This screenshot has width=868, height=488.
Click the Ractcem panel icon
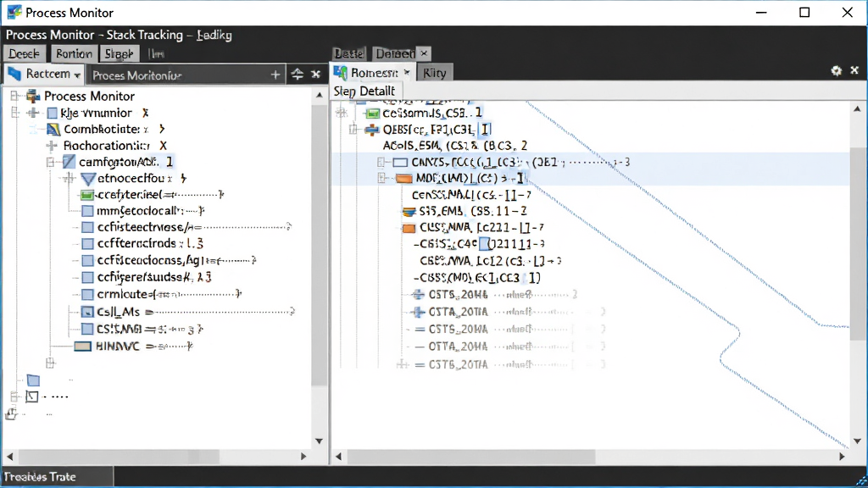click(14, 74)
